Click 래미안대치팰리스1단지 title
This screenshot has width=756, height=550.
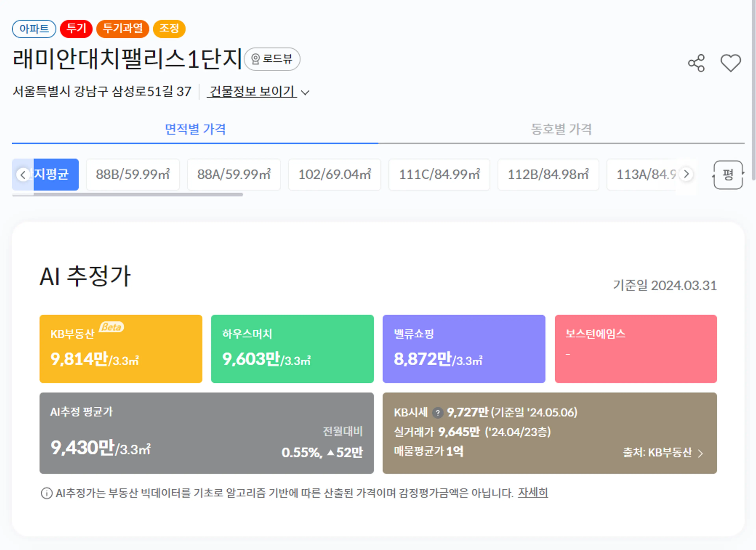(127, 59)
